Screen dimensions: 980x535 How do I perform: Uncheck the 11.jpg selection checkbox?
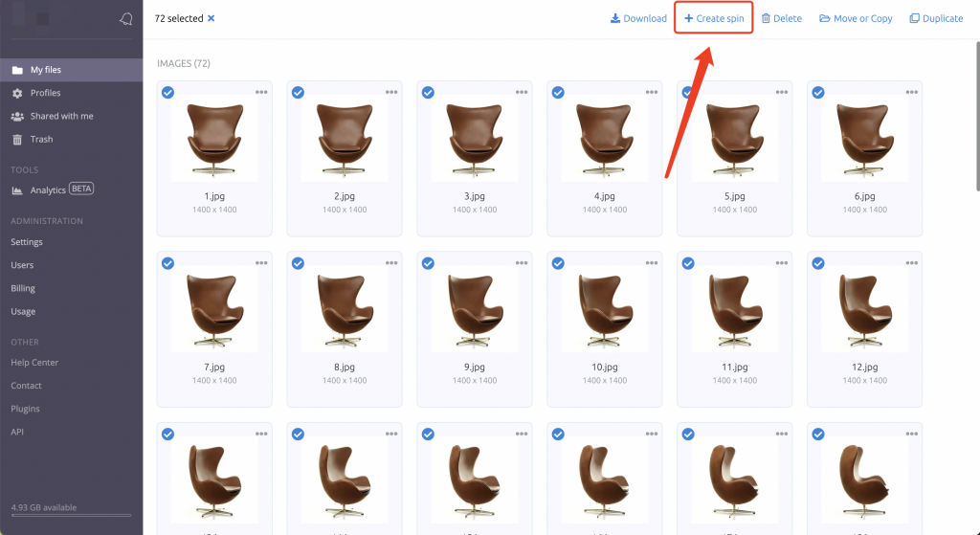tap(688, 264)
